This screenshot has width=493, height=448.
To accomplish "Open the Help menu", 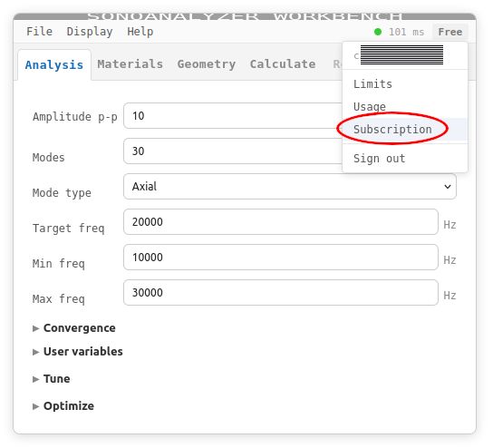I will click(x=140, y=32).
